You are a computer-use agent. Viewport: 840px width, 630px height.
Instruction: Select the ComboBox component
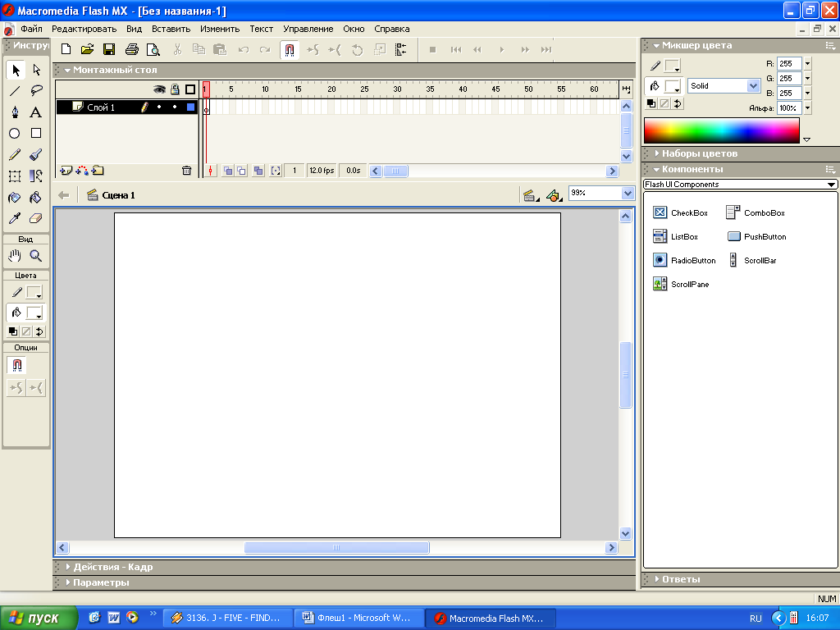756,212
